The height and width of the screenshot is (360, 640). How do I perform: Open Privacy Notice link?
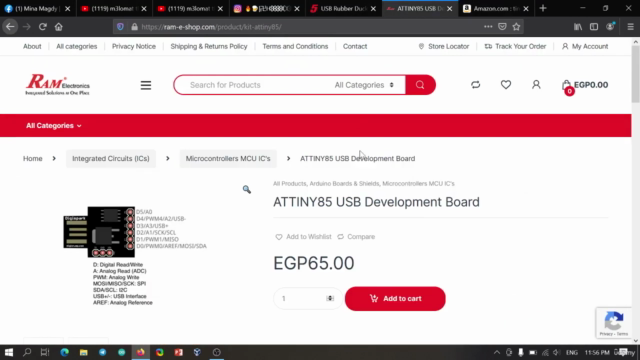(134, 47)
